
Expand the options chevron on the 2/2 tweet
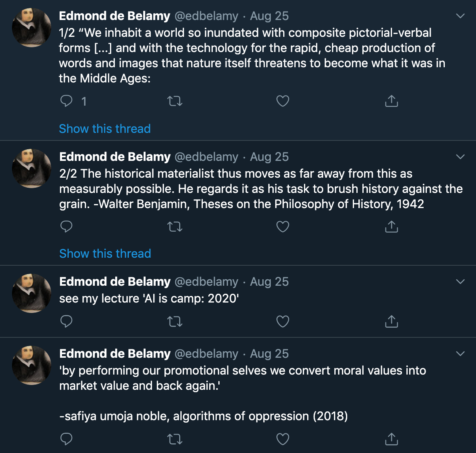point(460,156)
